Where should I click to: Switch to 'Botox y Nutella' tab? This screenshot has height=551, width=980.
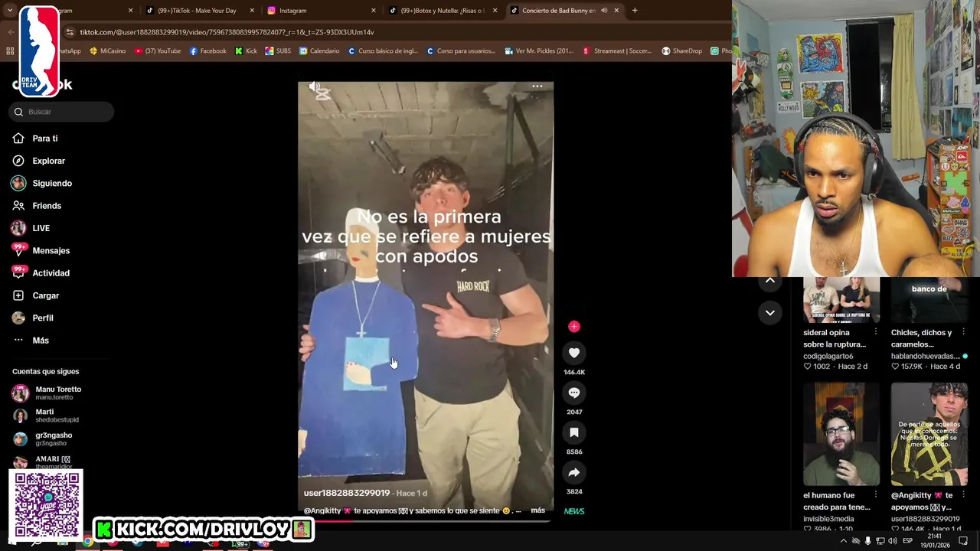[443, 11]
